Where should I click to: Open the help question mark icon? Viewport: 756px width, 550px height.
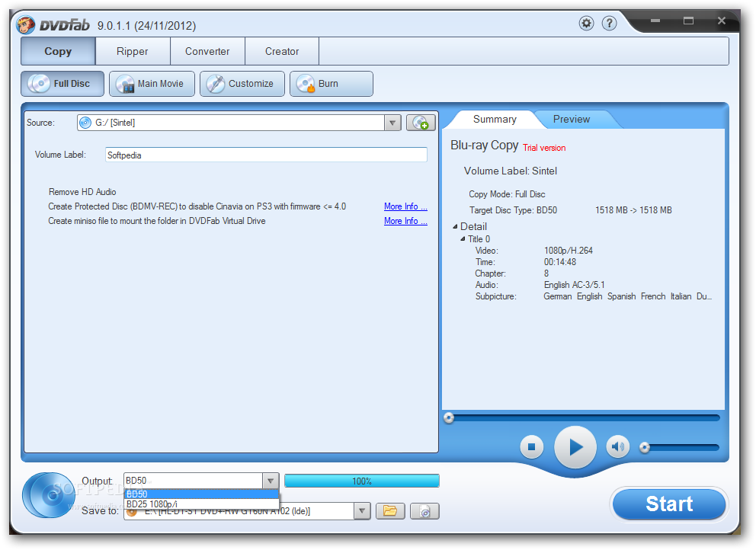(609, 23)
